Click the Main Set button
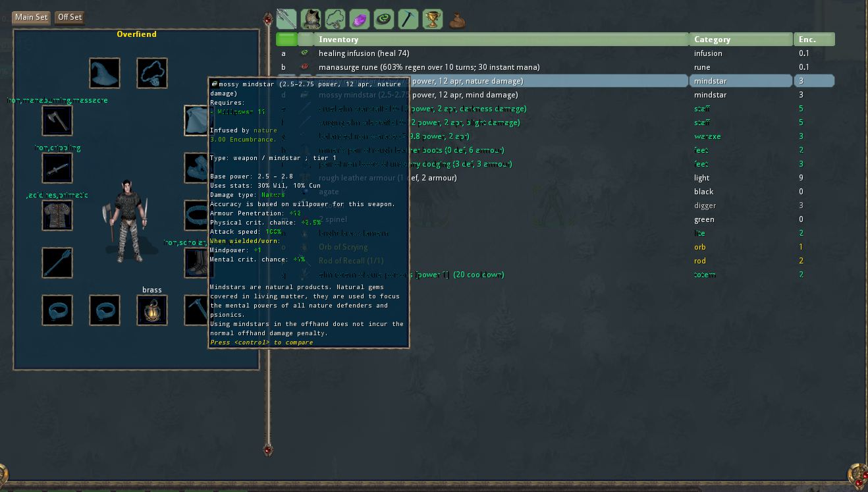Screen dimensions: 868x492 click(31, 17)
